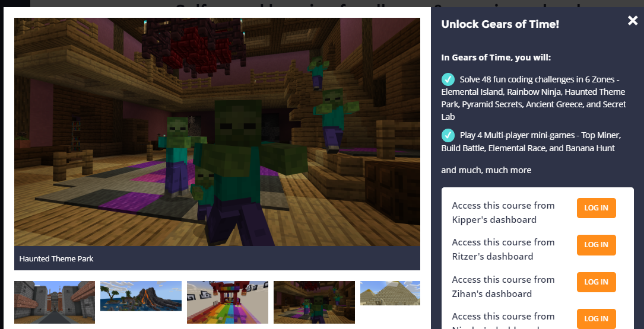
Task: Click 'Access this course from Ritzer's dashboard' text
Action: pyautogui.click(x=503, y=250)
